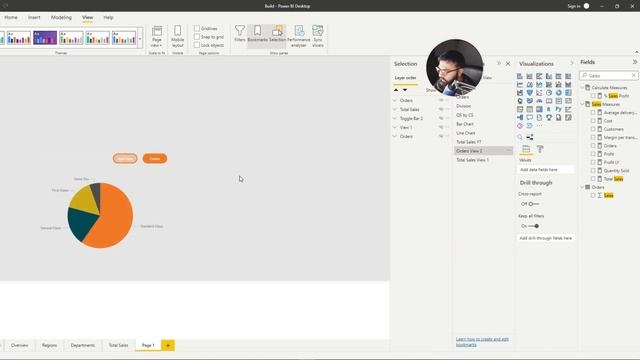This screenshot has width=640, height=360.
Task: Open the Modeling ribbon tab
Action: point(61,18)
